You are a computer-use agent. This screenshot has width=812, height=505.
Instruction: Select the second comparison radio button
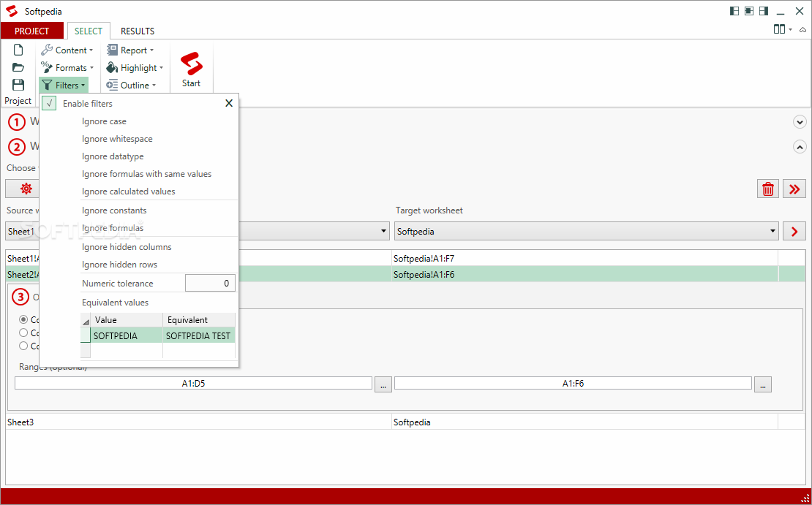[x=23, y=333]
